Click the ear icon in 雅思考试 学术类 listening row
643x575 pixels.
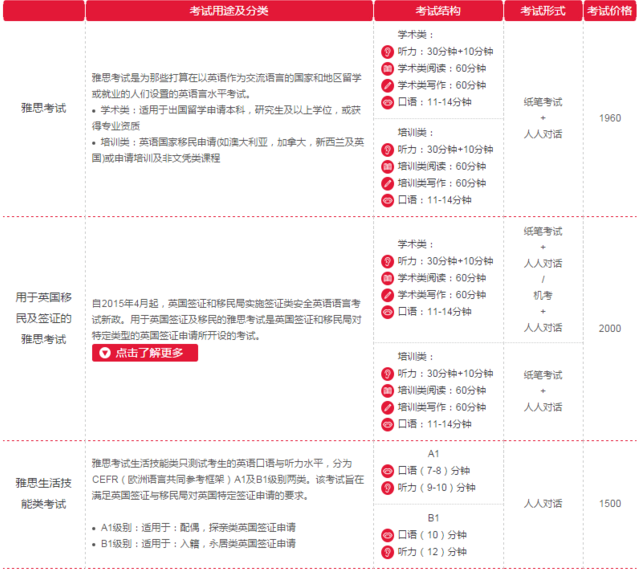[x=387, y=52]
